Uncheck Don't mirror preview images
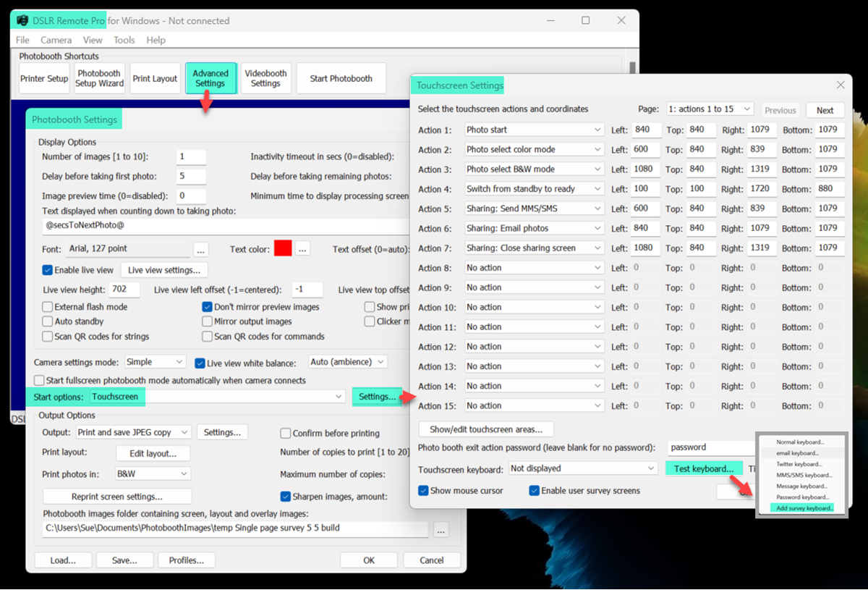 click(207, 307)
